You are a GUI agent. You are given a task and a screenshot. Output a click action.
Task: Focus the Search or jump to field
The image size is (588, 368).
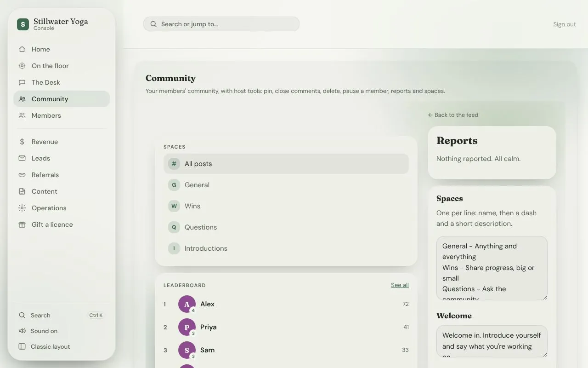pos(221,24)
